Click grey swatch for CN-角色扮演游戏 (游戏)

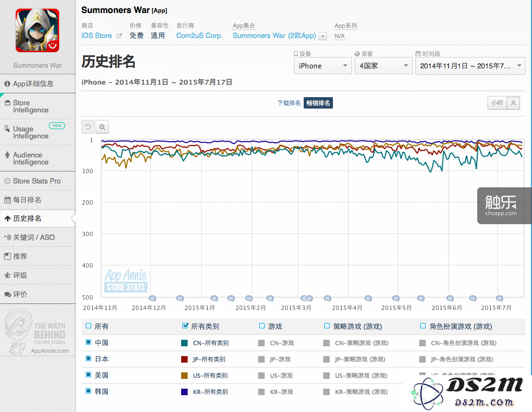[422, 343]
